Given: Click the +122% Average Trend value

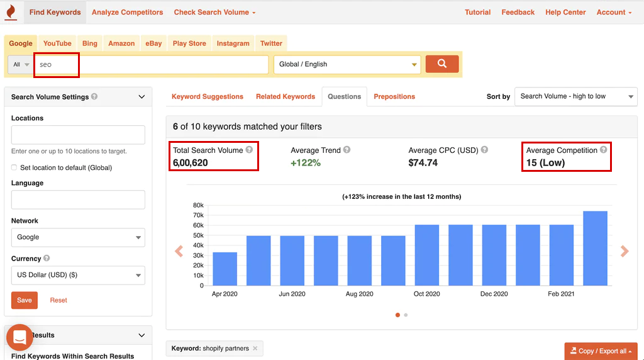Looking at the screenshot, I should 306,163.
